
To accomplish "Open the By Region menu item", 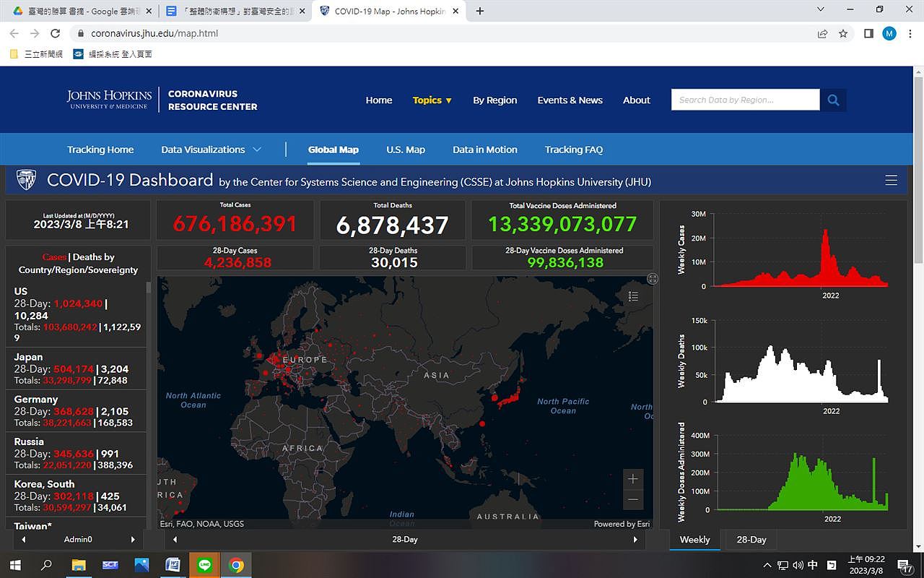I will click(495, 100).
